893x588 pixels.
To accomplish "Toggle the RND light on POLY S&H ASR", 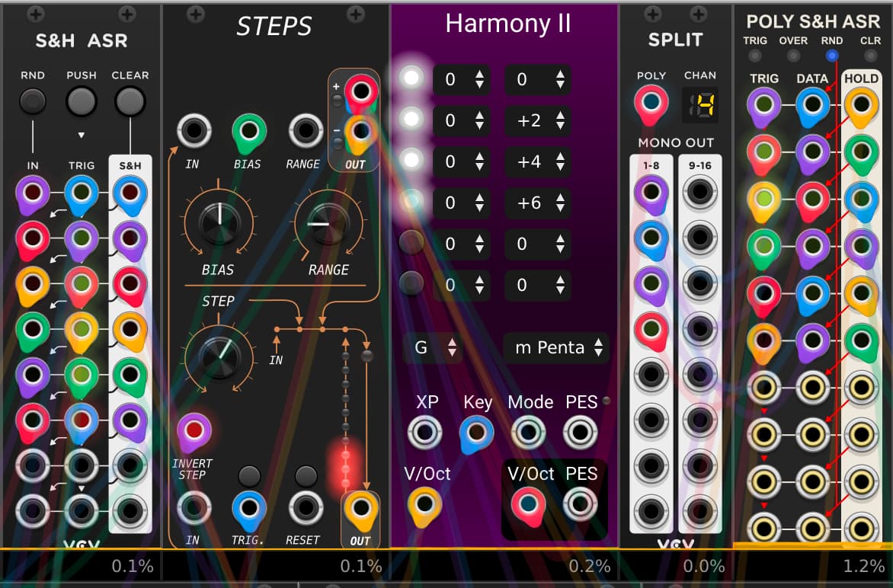I will click(x=832, y=56).
